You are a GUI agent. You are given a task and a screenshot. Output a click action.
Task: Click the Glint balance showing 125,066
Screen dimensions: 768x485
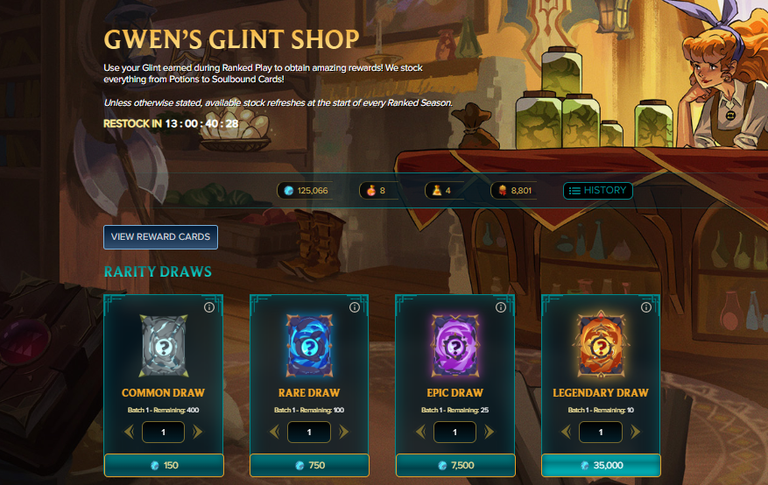coord(306,191)
